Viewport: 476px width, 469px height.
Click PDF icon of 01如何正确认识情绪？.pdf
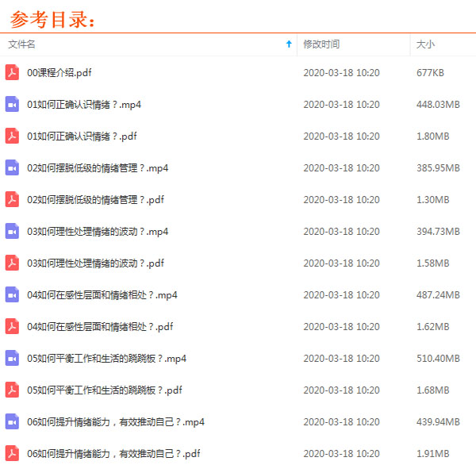coord(12,136)
